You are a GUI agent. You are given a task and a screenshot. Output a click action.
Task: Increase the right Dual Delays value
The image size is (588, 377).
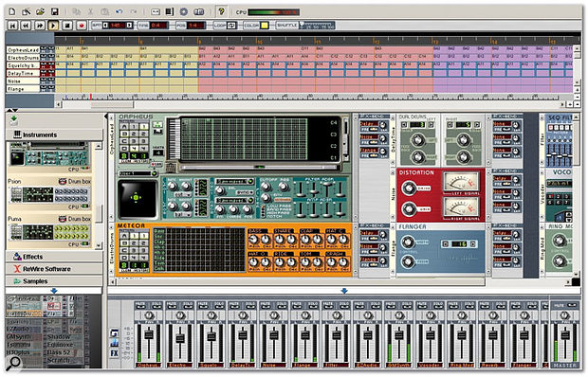click(477, 125)
